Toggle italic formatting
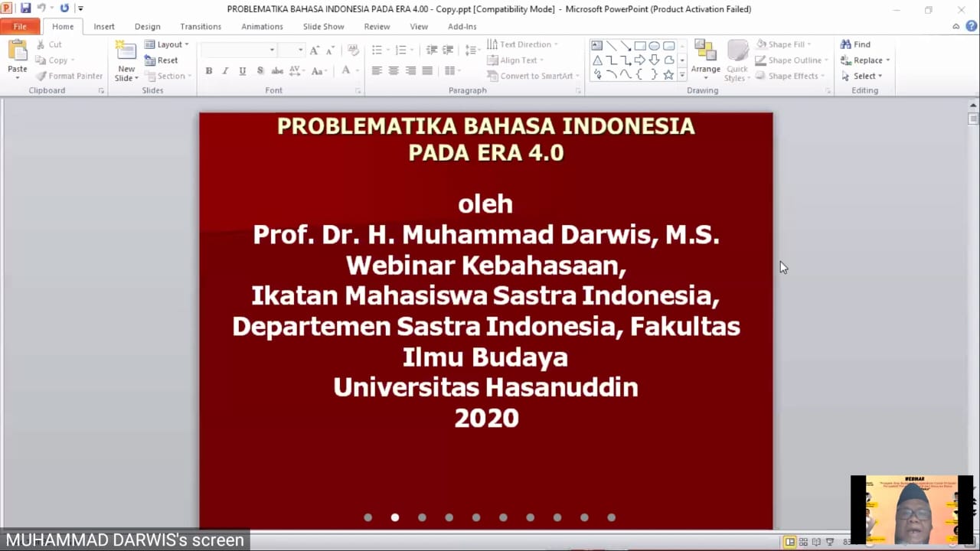The image size is (980, 551). click(x=224, y=70)
